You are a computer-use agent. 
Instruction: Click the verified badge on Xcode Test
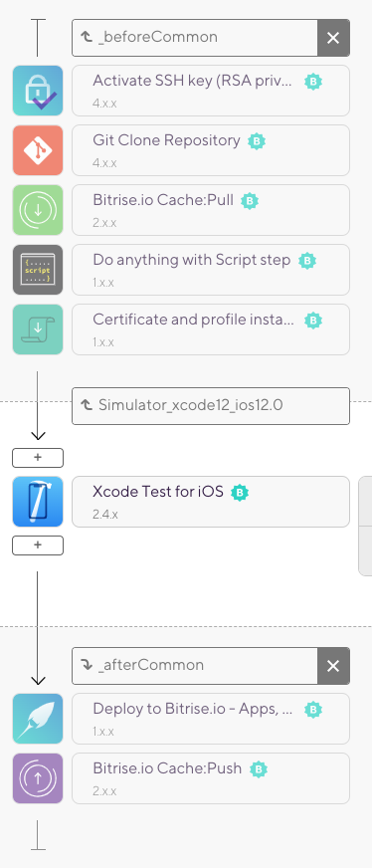pos(240,492)
